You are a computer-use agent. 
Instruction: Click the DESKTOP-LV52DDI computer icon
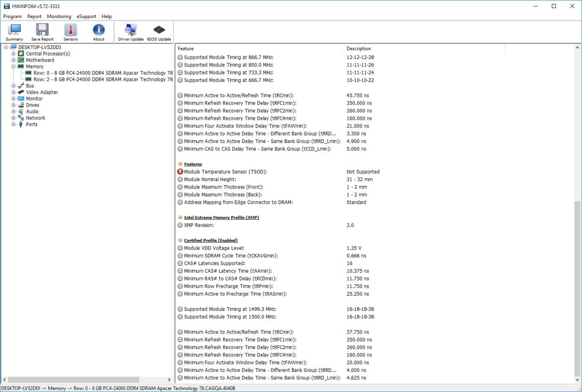pos(13,47)
